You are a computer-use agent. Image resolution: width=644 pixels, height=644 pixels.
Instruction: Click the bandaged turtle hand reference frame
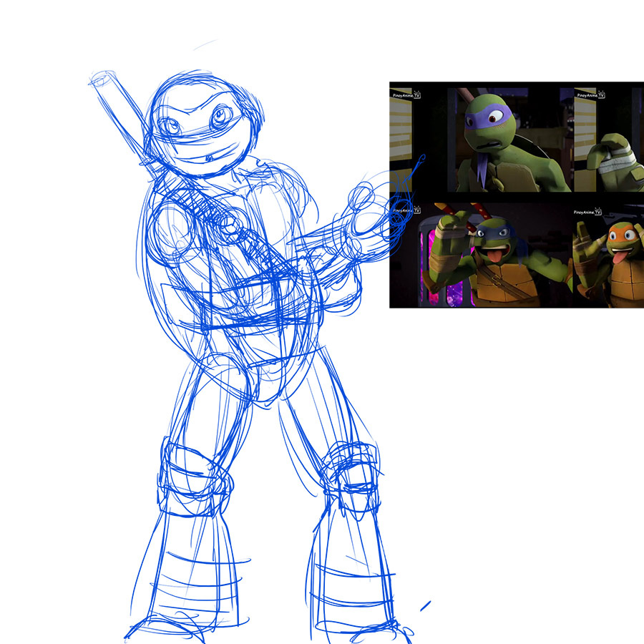click(x=609, y=140)
